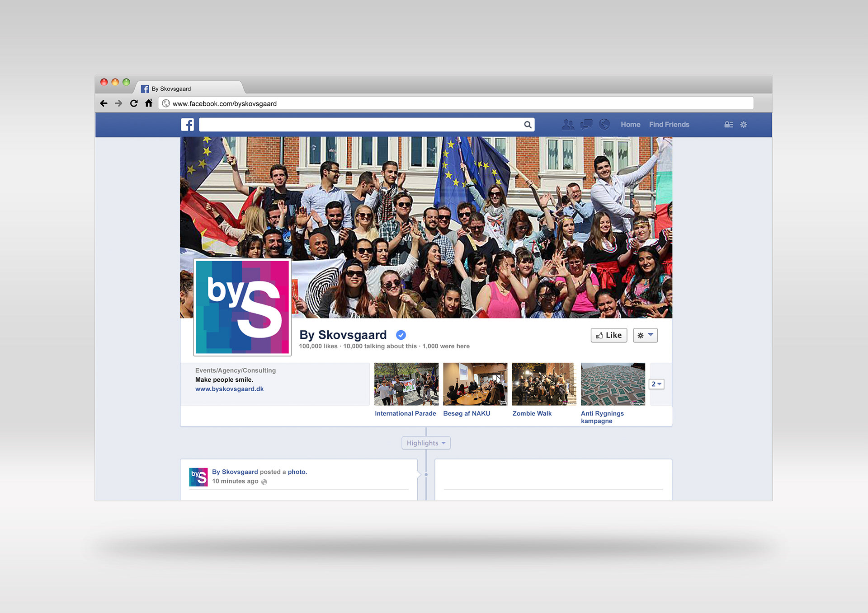Click the 10,000 talking about this text

380,346
